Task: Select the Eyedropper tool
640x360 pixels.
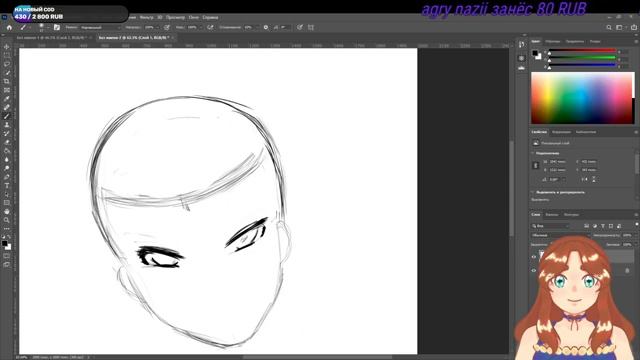Action: click(x=7, y=98)
